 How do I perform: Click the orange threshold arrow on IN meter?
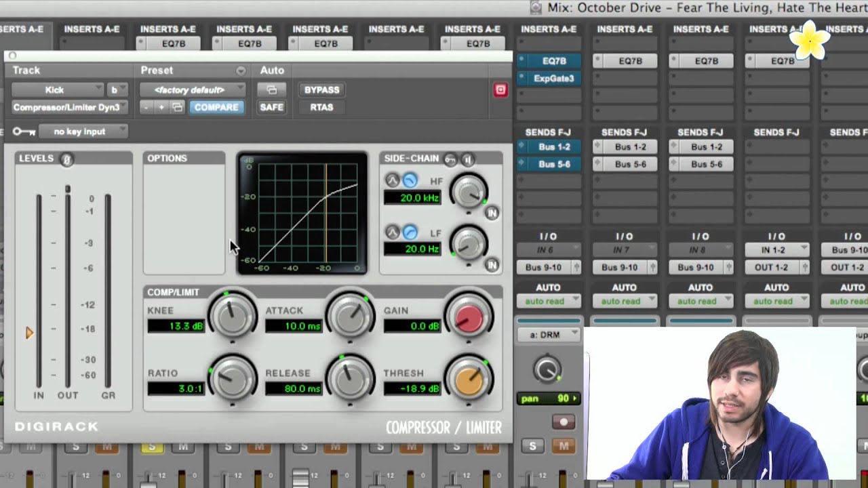pyautogui.click(x=29, y=333)
